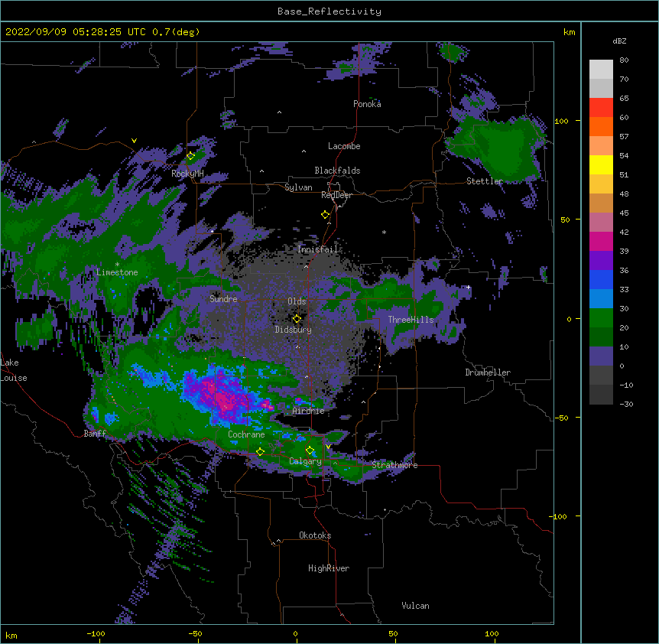Screen dimensions: 659x644
Task: Click the km label at top right
Action: [569, 32]
